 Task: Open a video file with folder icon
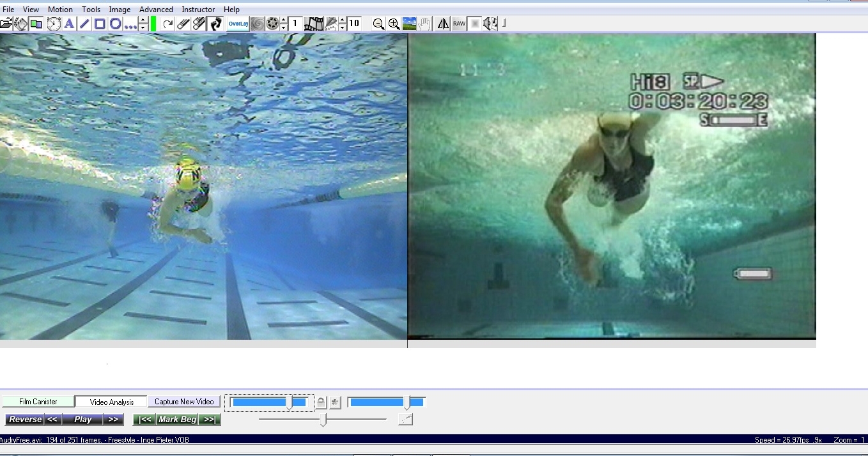click(6, 24)
